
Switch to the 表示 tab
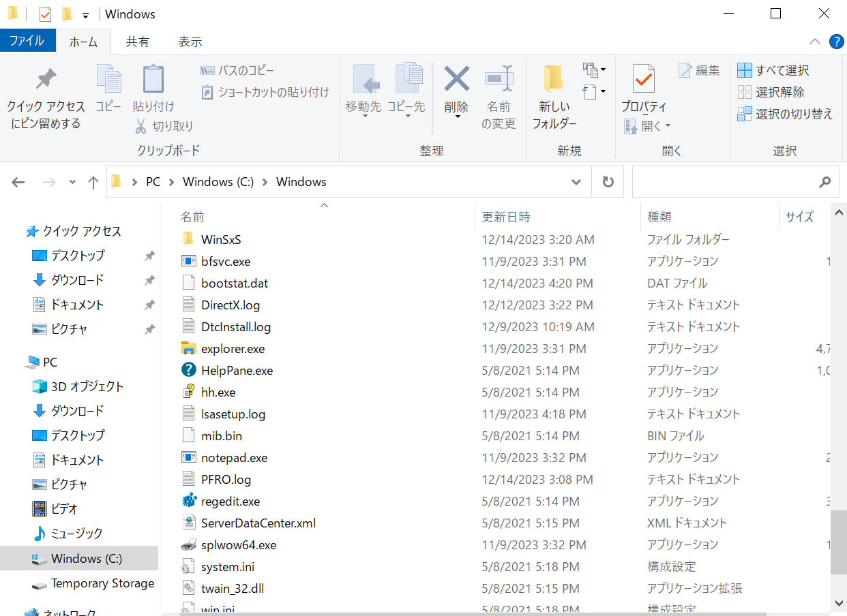click(x=190, y=42)
